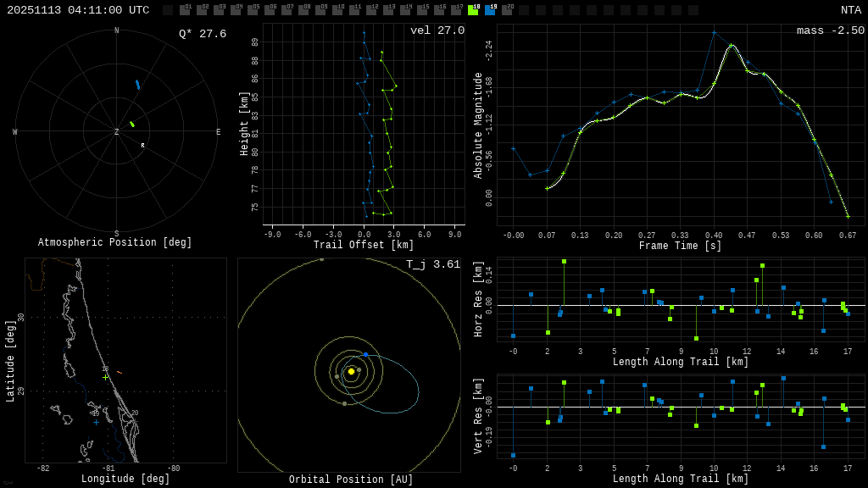
Task: Click the mass -2.50 readout
Action: 830,30
